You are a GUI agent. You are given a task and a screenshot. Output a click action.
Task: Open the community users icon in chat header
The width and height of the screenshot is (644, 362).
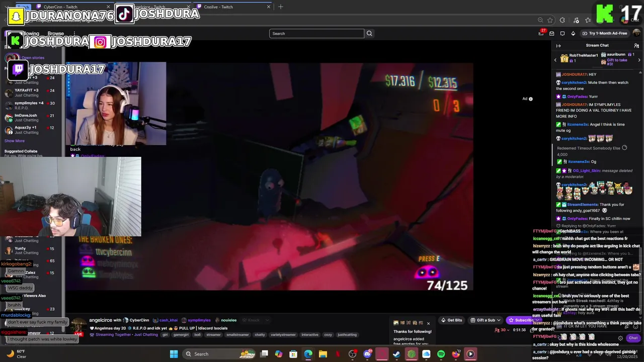coord(636,45)
